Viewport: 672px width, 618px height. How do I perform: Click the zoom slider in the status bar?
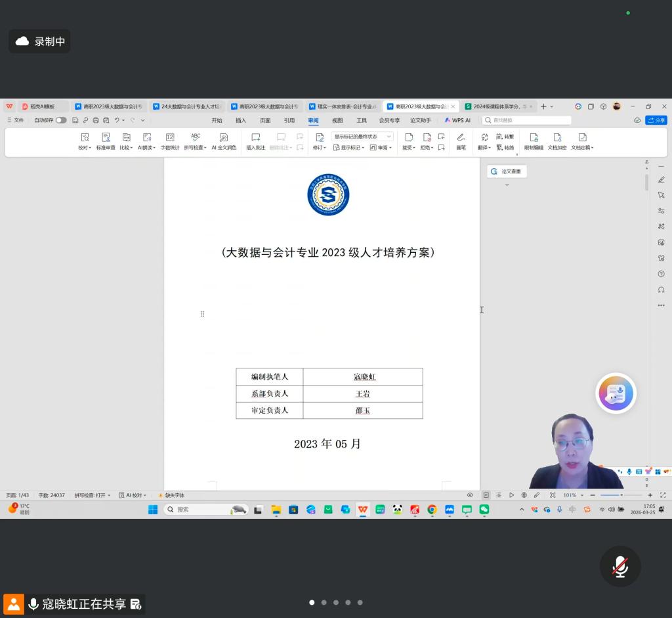[x=621, y=495]
